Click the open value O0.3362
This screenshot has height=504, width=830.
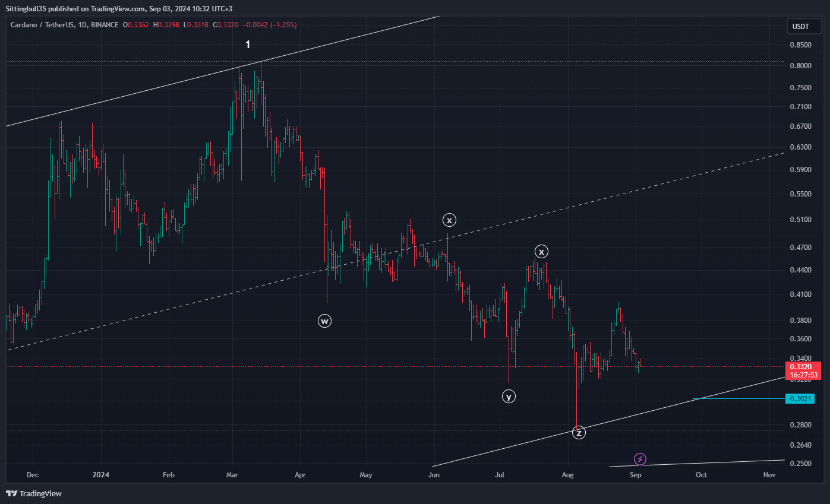coord(135,25)
